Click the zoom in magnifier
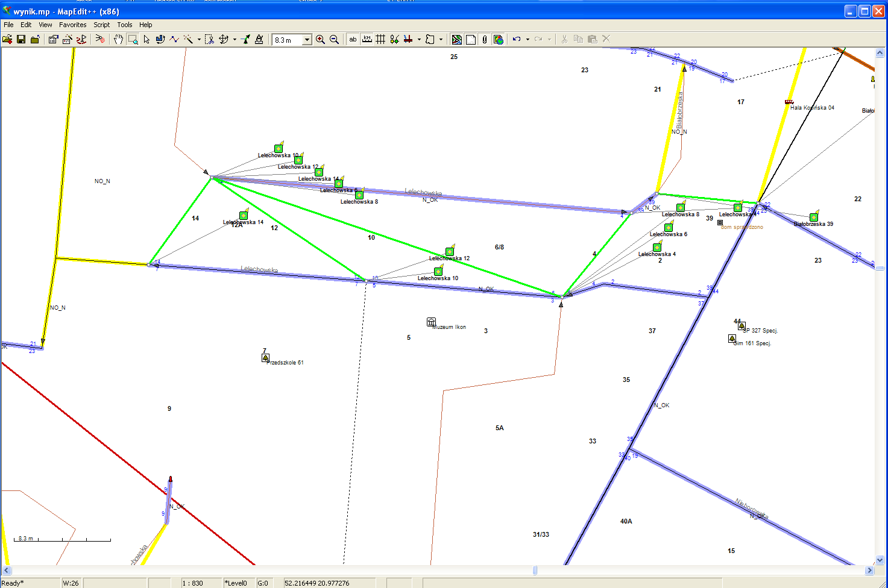This screenshot has width=888, height=588. pos(320,39)
